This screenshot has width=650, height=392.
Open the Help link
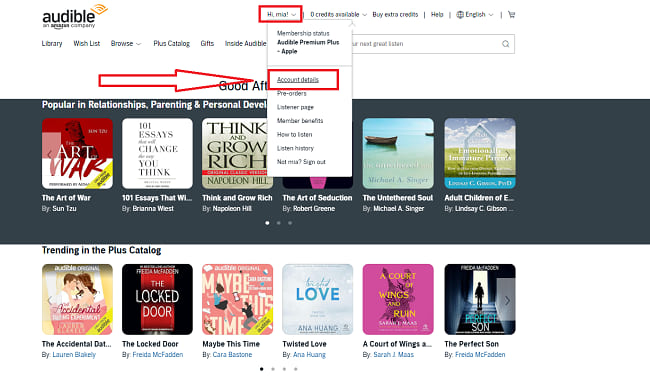437,15
